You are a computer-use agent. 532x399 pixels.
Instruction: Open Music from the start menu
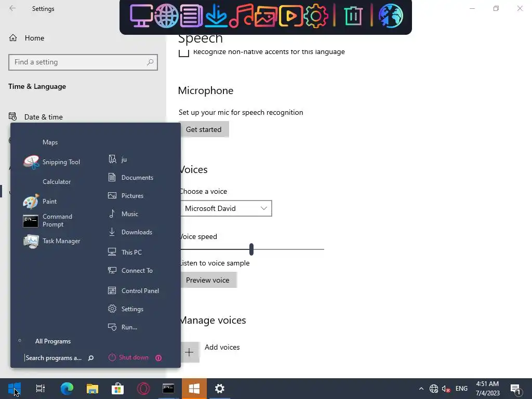click(123, 214)
